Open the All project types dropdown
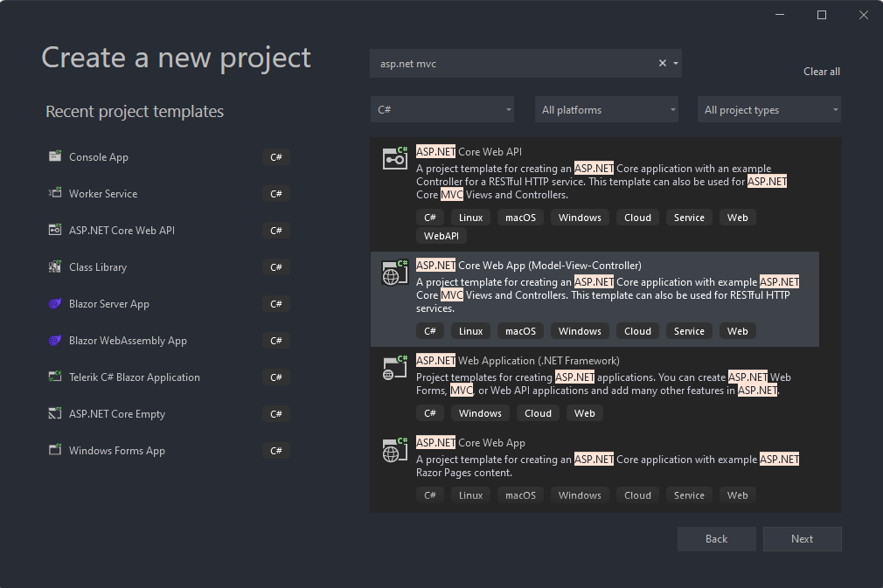Screen dimensions: 883x588 click(x=769, y=110)
